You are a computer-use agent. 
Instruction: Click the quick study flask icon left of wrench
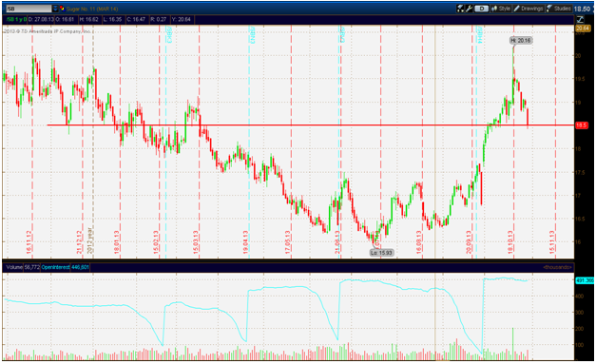460,9
